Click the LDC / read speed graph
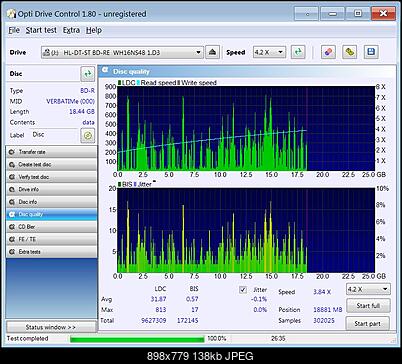The width and height of the screenshot is (402, 364). (x=246, y=128)
